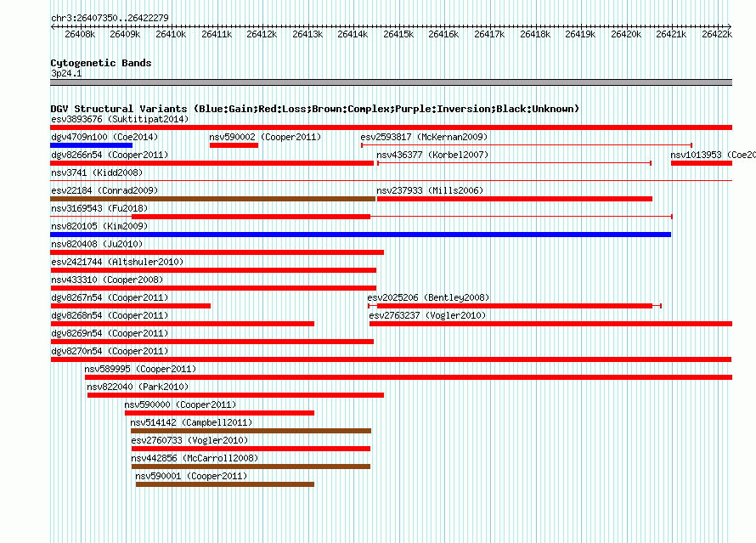Open esv22184 (Conrad2009) complex variant label
Viewport: 756px width, 543px height.
[x=104, y=190]
